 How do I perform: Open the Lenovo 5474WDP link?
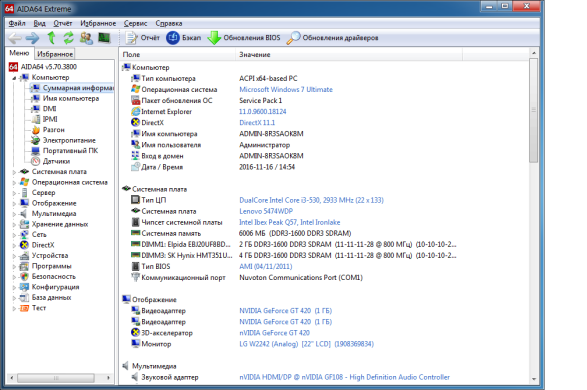[x=266, y=211]
